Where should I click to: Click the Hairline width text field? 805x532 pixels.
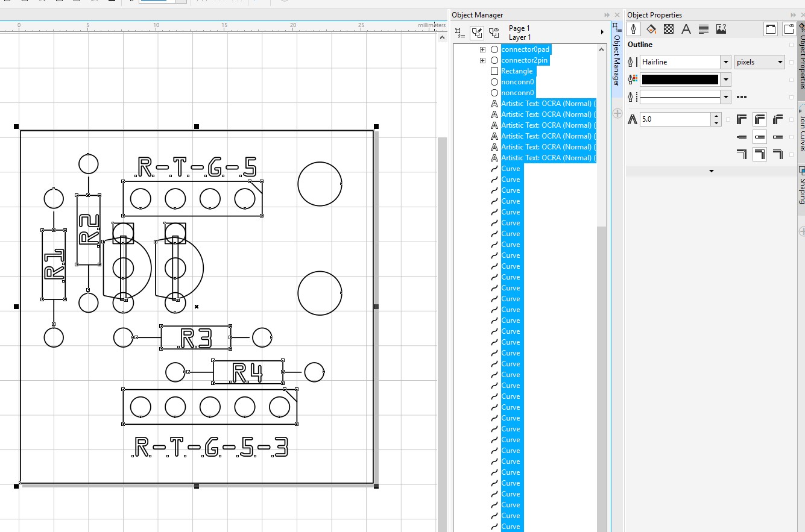pos(680,62)
